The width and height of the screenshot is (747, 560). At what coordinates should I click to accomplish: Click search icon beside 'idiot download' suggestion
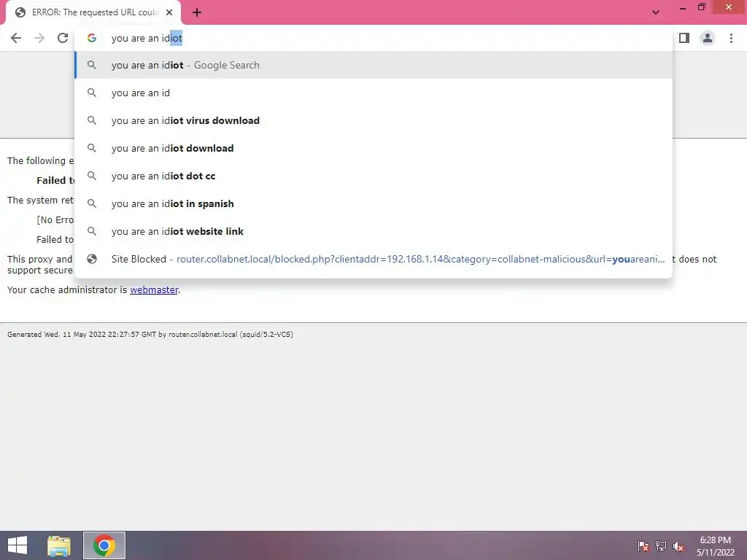pyautogui.click(x=92, y=148)
